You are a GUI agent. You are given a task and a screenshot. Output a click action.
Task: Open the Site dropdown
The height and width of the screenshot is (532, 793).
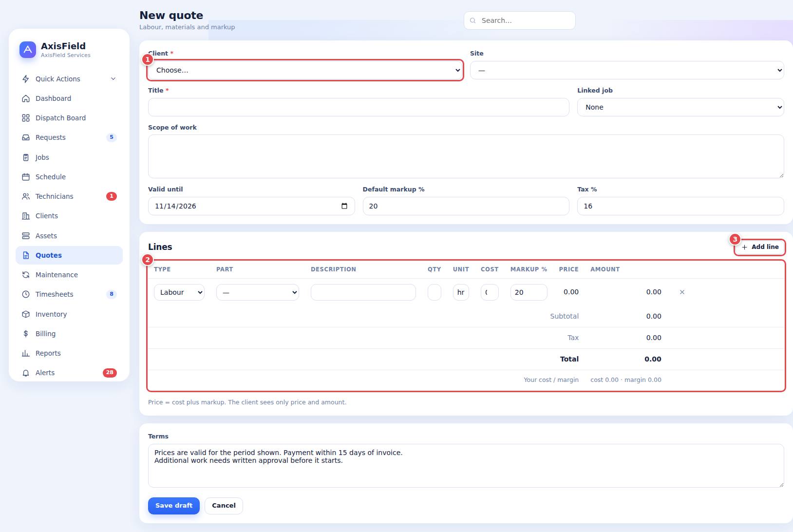tap(627, 70)
